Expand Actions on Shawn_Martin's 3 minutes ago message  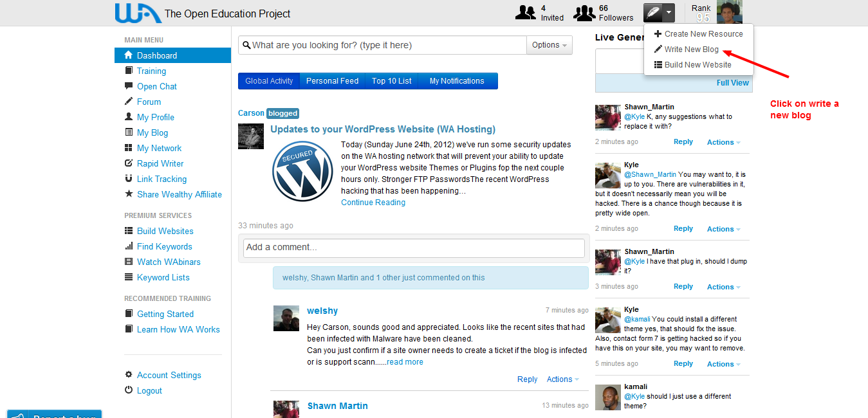coord(724,287)
